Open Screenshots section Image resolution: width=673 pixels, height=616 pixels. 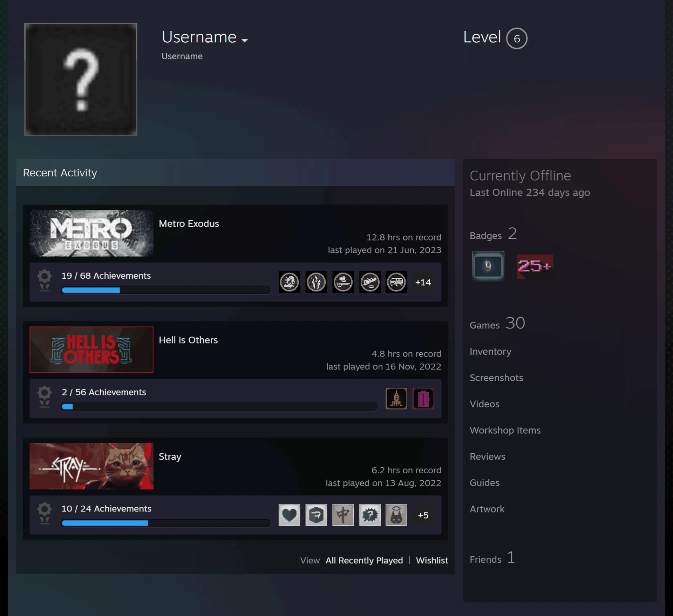(496, 378)
